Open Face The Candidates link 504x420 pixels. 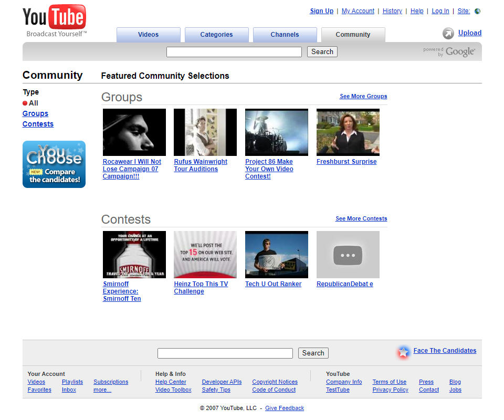pyautogui.click(x=445, y=351)
